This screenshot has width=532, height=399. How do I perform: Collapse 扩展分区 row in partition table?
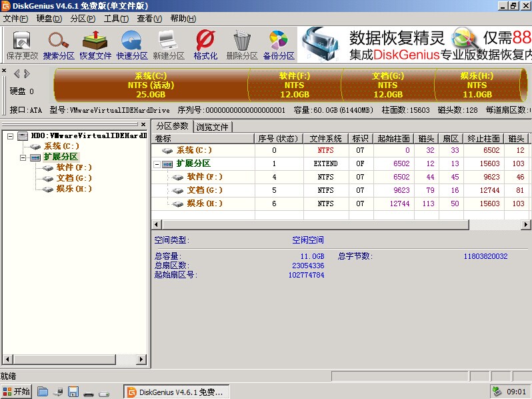pos(157,164)
